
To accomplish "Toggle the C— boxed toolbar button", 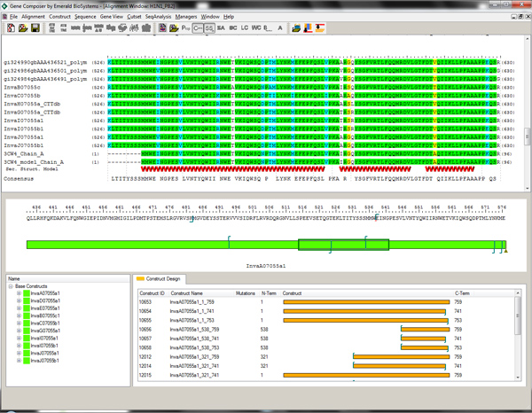I will (197, 28).
